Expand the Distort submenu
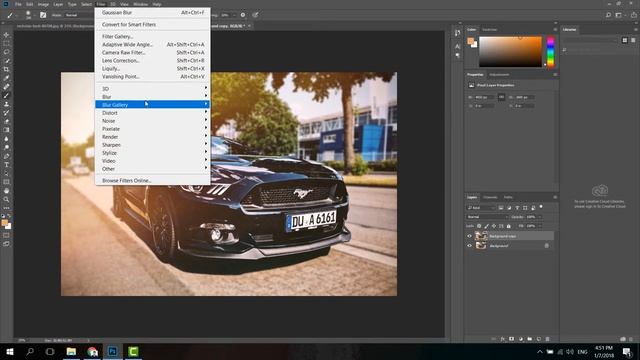This screenshot has height=360, width=640. click(x=152, y=113)
